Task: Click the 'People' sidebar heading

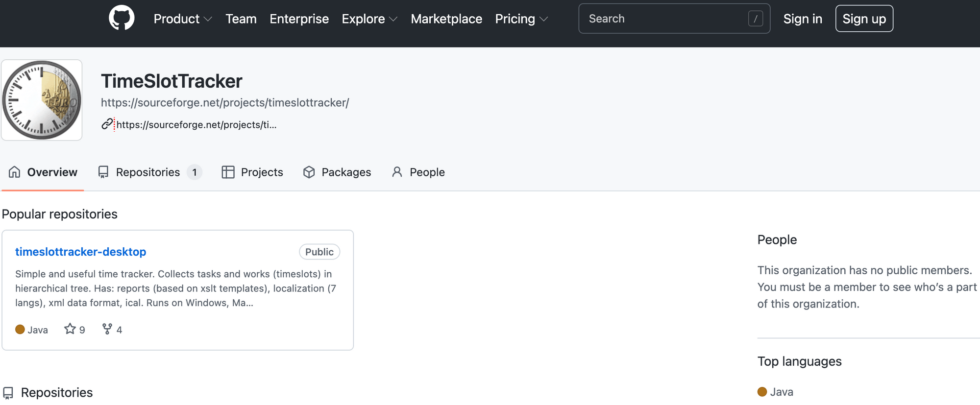Action: [777, 239]
